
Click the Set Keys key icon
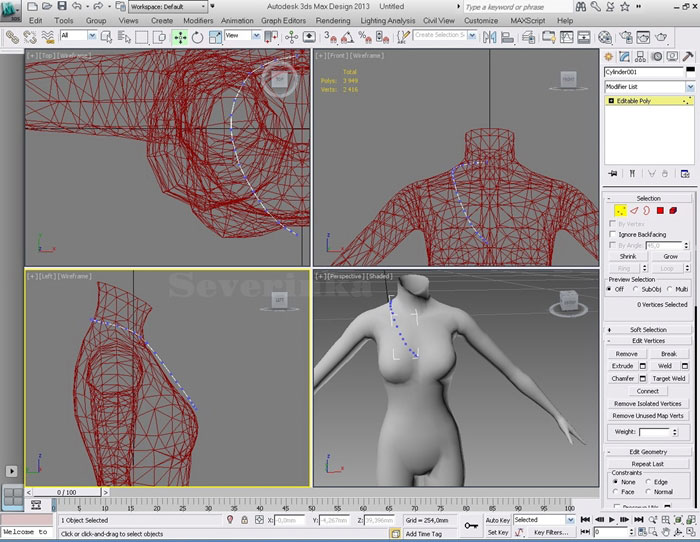[x=471, y=525]
